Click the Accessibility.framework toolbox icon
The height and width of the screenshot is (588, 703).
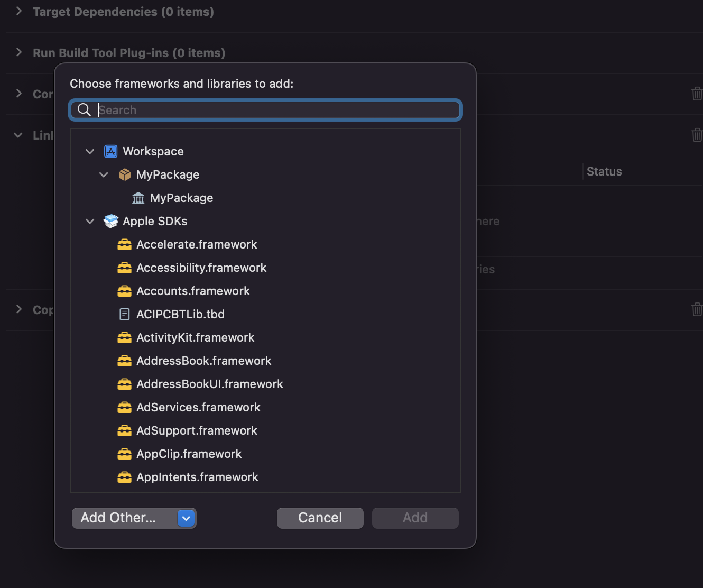[x=125, y=268]
